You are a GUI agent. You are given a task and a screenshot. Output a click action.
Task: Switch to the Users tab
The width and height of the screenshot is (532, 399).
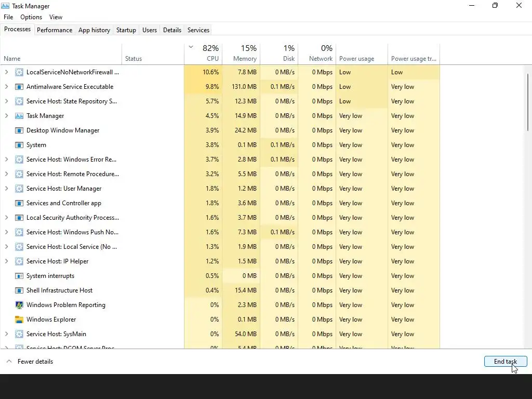pos(150,30)
